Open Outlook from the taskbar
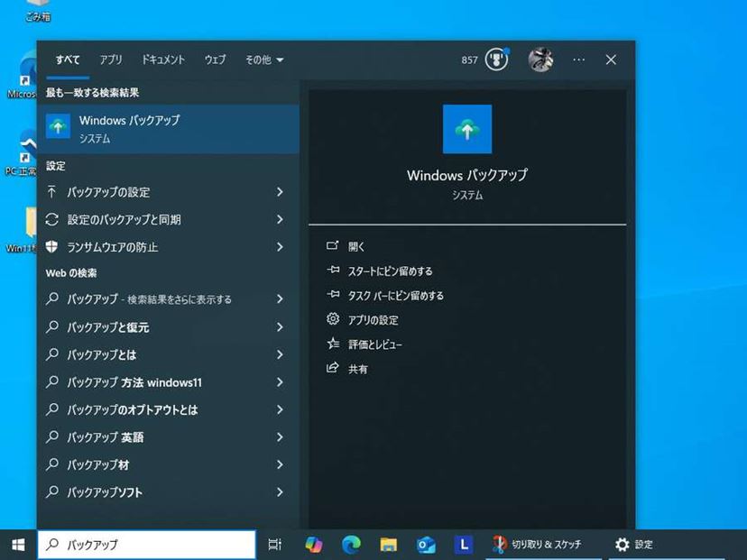 (425, 544)
